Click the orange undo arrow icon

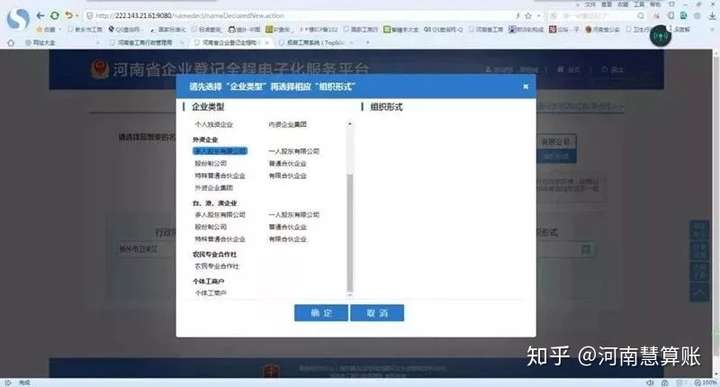(69, 16)
